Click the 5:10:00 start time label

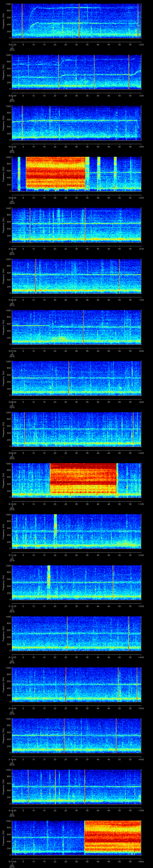click(12, 504)
